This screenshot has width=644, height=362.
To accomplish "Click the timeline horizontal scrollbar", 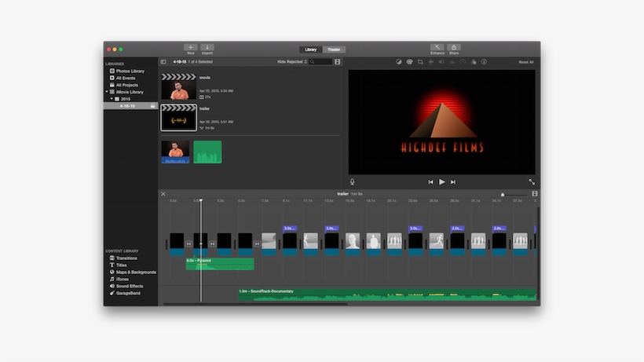I will pos(255,304).
